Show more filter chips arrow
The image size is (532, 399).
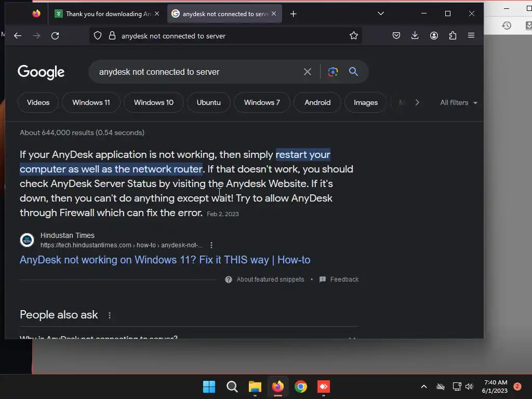(417, 102)
